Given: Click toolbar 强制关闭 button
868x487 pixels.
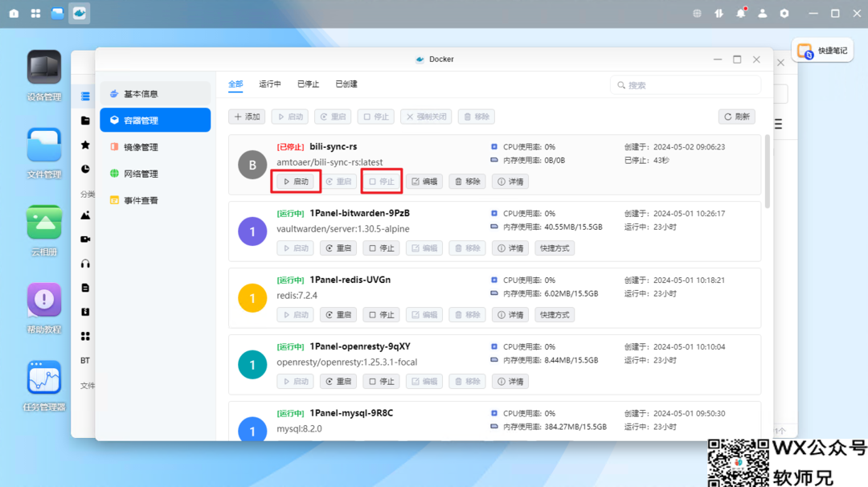Looking at the screenshot, I should point(426,117).
